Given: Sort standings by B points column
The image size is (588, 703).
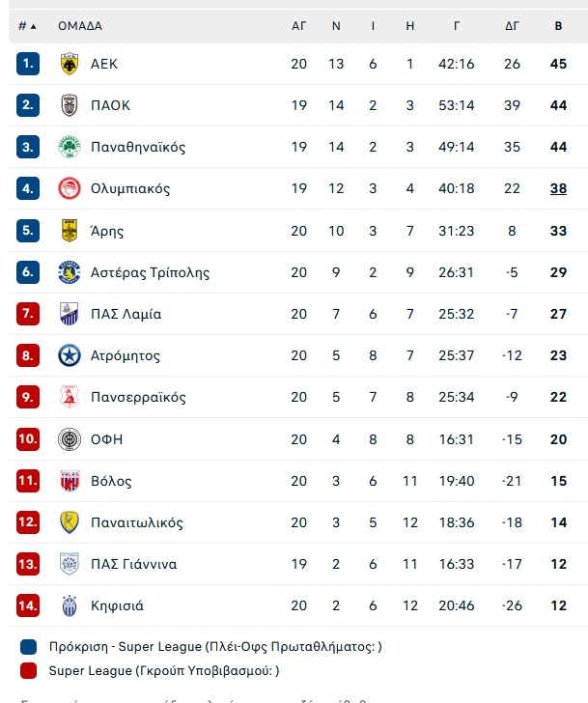Looking at the screenshot, I should 558,26.
